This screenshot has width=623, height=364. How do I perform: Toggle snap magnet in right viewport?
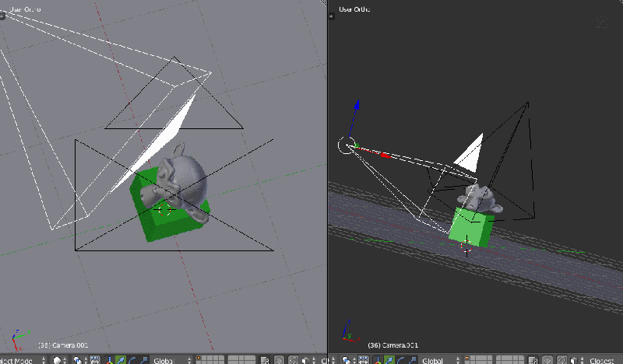point(561,360)
